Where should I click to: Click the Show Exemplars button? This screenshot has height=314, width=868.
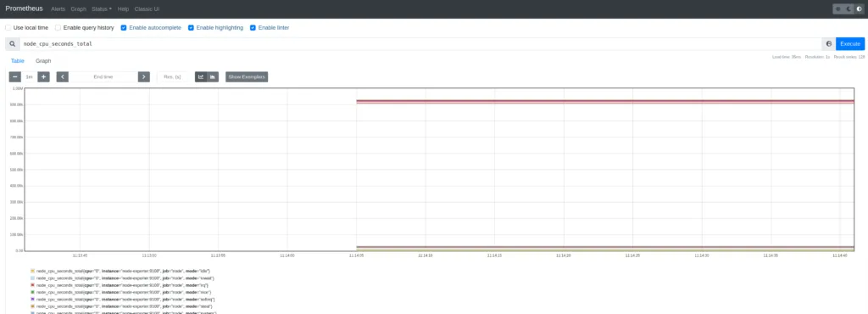(x=247, y=77)
